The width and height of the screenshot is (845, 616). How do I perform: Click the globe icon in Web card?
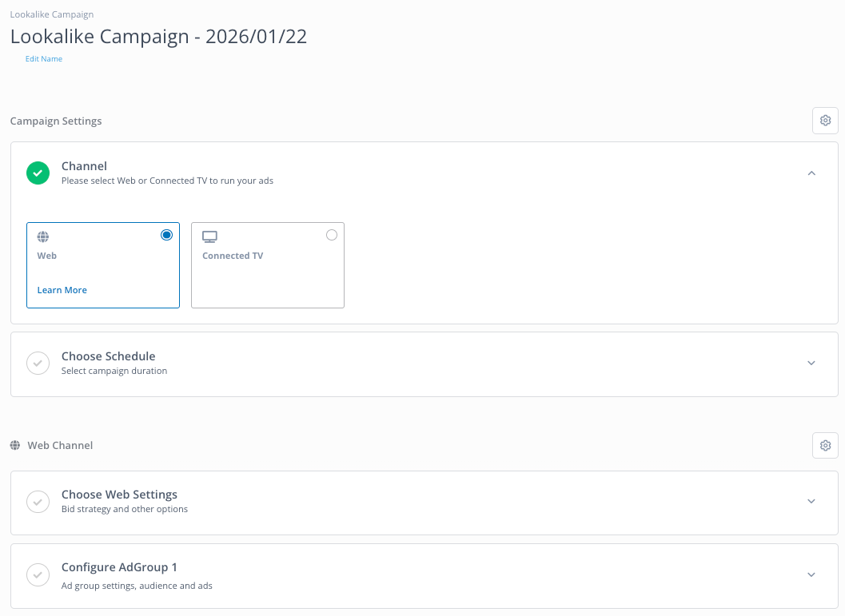coord(43,236)
